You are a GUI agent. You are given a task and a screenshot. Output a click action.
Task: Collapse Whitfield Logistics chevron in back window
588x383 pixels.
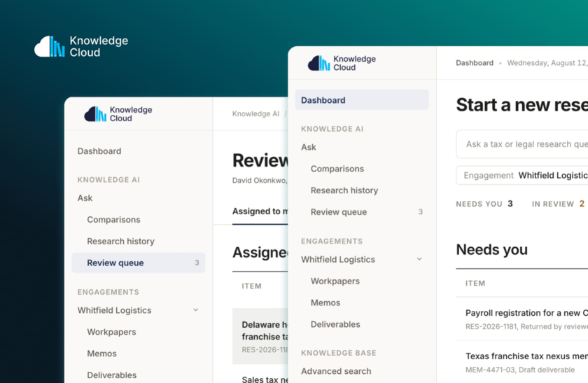point(196,310)
